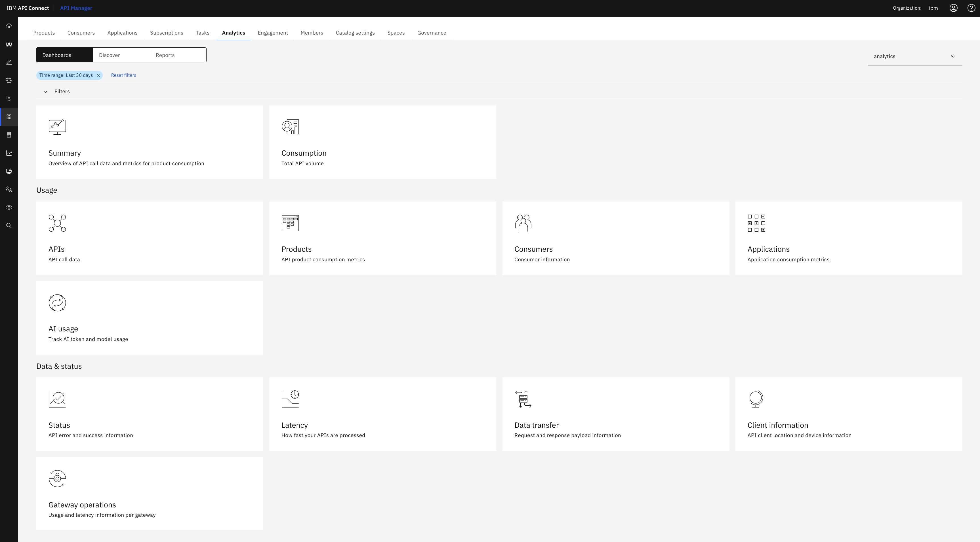The height and width of the screenshot is (542, 980).
Task: Open the Gateway operations dashboard card
Action: pos(150,493)
